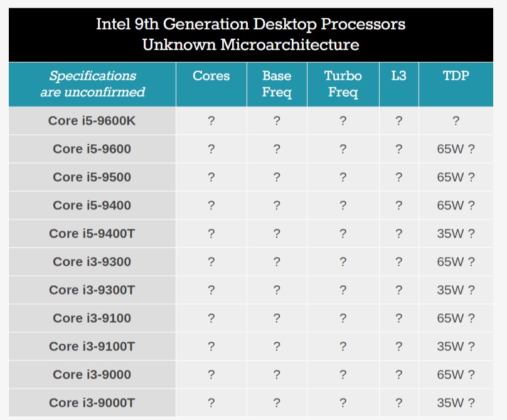Screen dimensions: 507x420
Task: Click the "Base Freq" column header
Action: pos(277,84)
